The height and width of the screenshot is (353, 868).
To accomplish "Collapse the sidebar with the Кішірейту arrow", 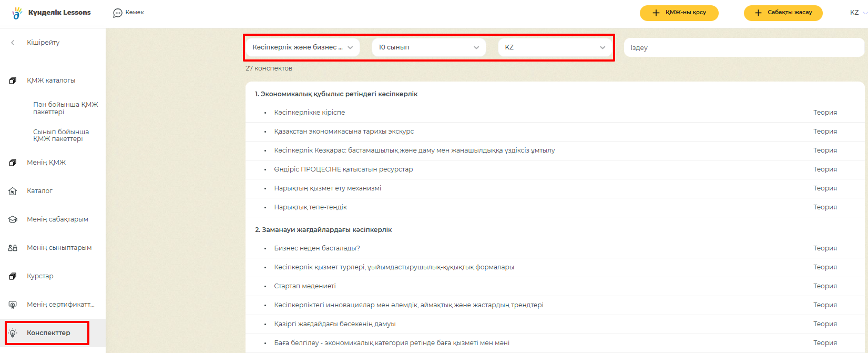I will 13,43.
